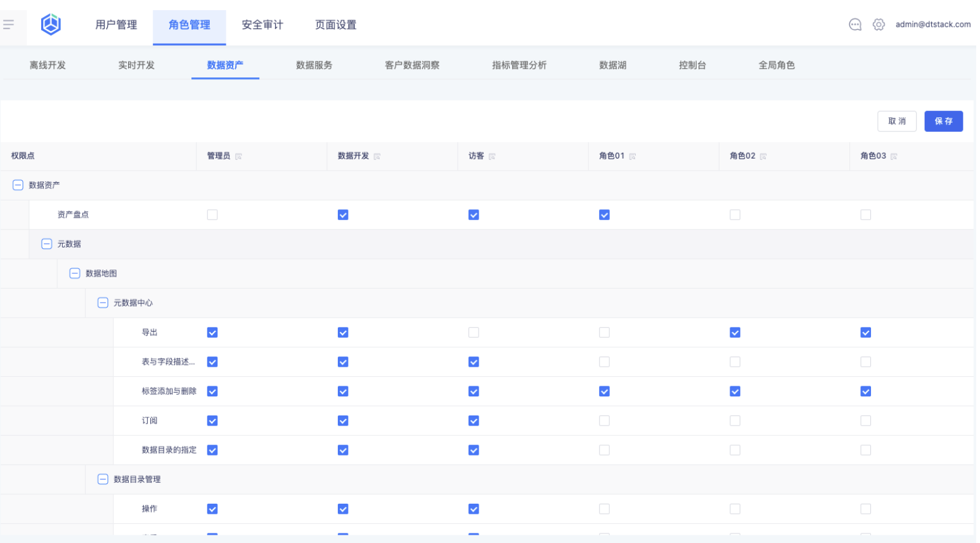Click the 数据目录的指定 row label
Viewport: 980px width, 543px height.
pos(169,450)
